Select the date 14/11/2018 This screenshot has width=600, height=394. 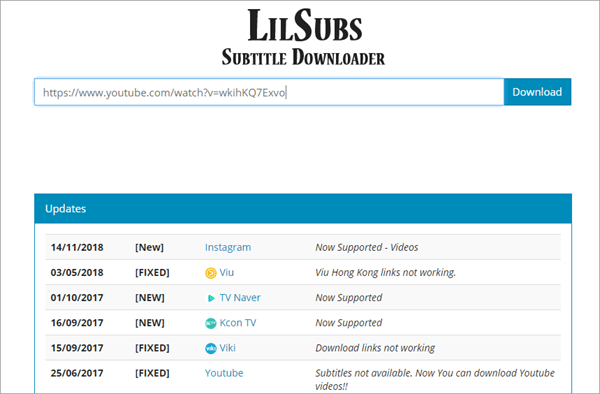click(77, 247)
